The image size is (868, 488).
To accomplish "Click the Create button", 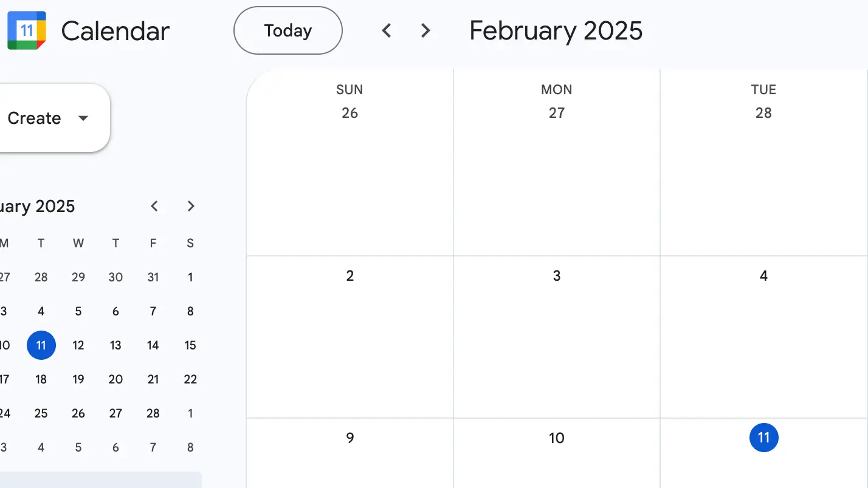I will [33, 118].
